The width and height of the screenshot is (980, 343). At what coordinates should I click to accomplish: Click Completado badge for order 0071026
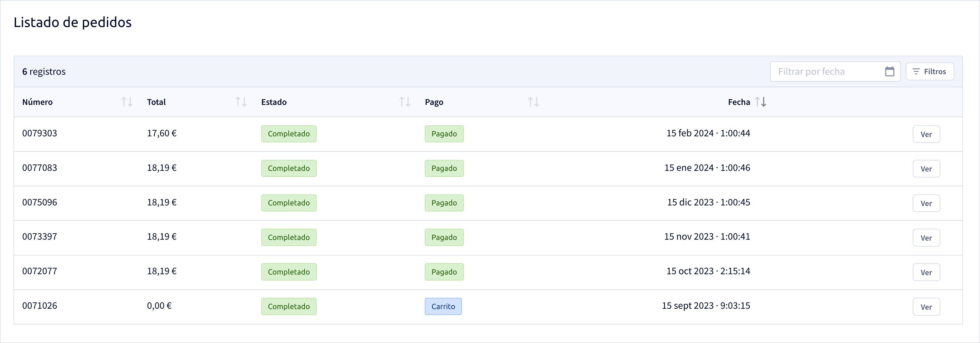pos(289,307)
